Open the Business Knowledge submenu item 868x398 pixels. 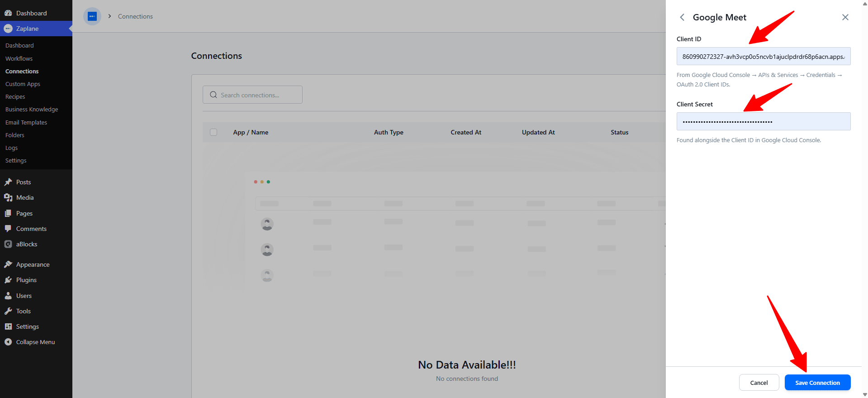click(32, 109)
